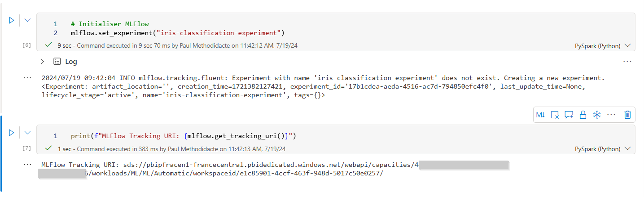Image resolution: width=644 pixels, height=197 pixels.
Task: Freeze the current cell
Action: click(597, 115)
